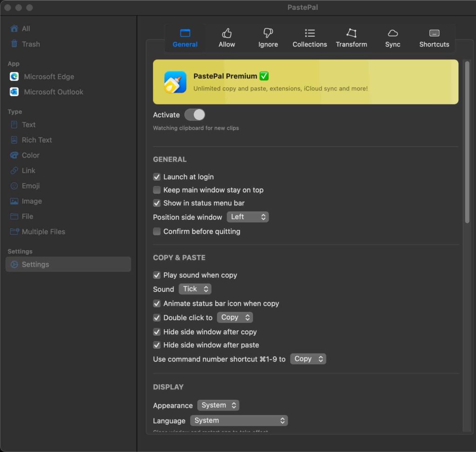476x452 pixels.
Task: Click the Sync cloud icon
Action: click(x=392, y=33)
